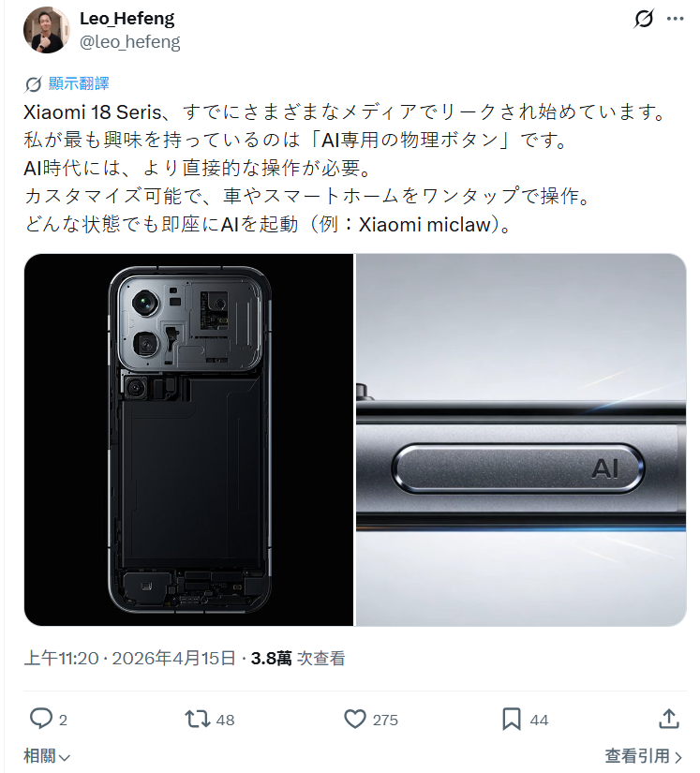Click the 3.8萬 次查看 views count
The image size is (700, 773).
pos(298,658)
